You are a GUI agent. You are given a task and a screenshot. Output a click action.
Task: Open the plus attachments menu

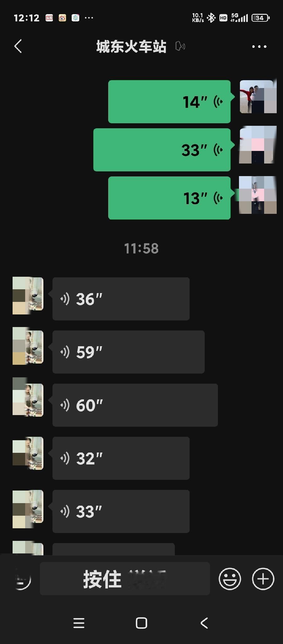point(263,579)
